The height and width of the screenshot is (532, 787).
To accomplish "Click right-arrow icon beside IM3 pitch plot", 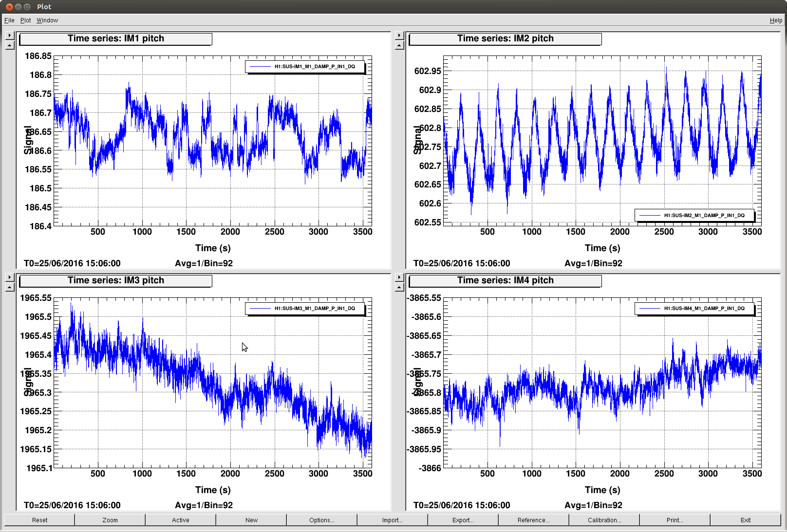I will (x=10, y=277).
